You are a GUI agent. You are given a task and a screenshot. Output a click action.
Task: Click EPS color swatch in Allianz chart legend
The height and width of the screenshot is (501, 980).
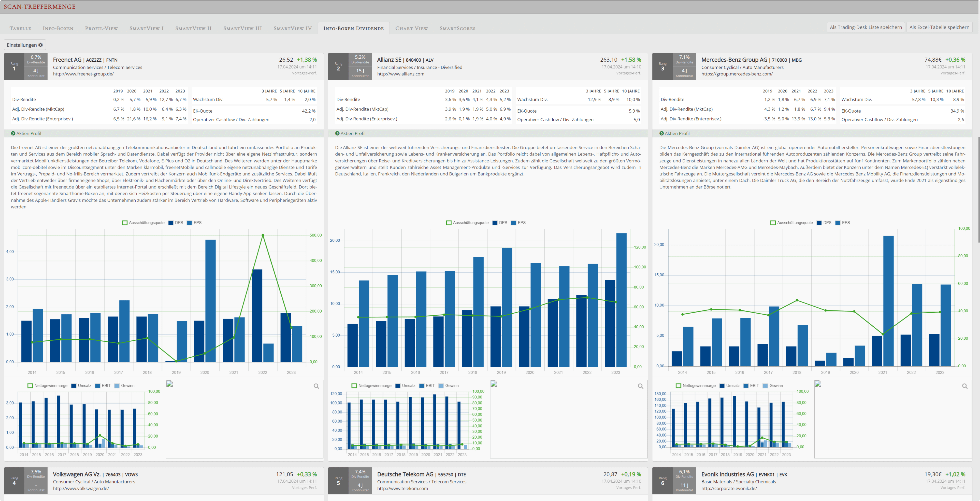click(x=514, y=223)
